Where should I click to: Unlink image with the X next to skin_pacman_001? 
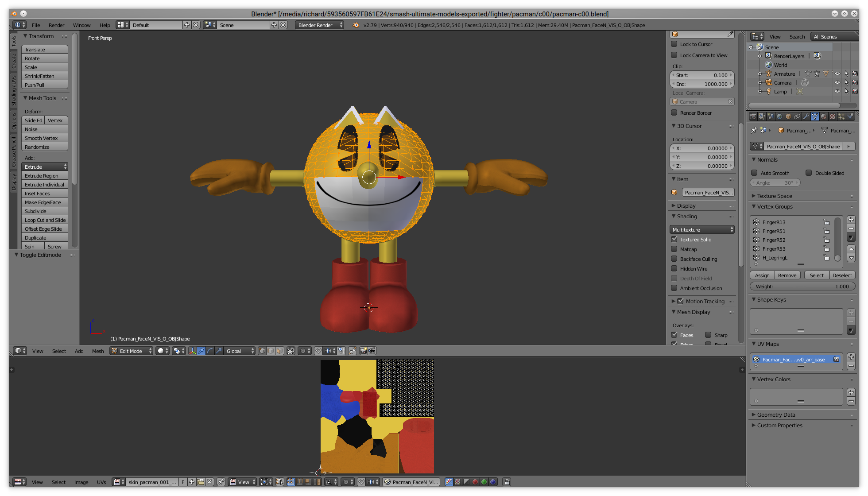tap(209, 482)
